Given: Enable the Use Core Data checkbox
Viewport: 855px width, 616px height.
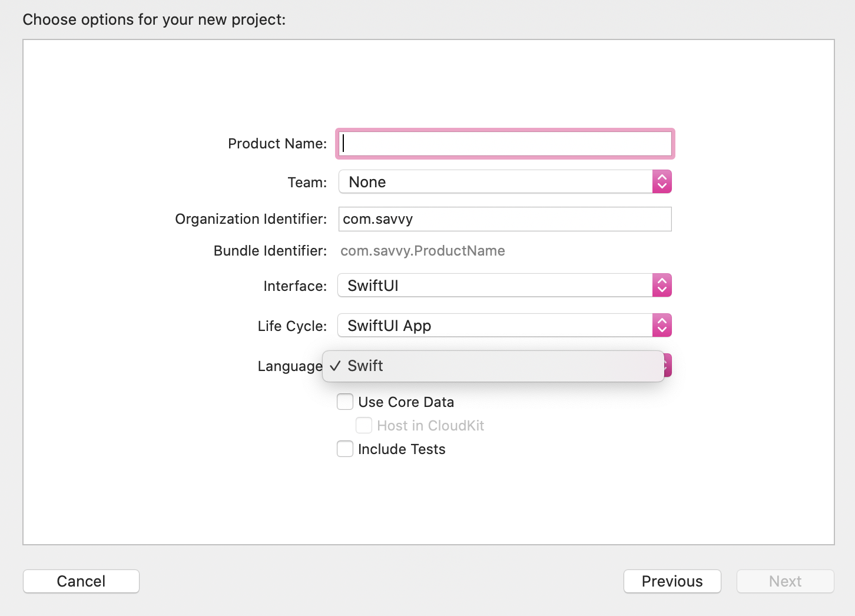Looking at the screenshot, I should pos(345,402).
